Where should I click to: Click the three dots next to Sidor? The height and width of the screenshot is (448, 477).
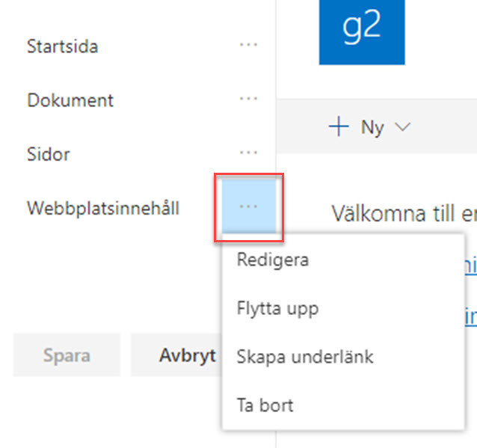[x=248, y=153]
